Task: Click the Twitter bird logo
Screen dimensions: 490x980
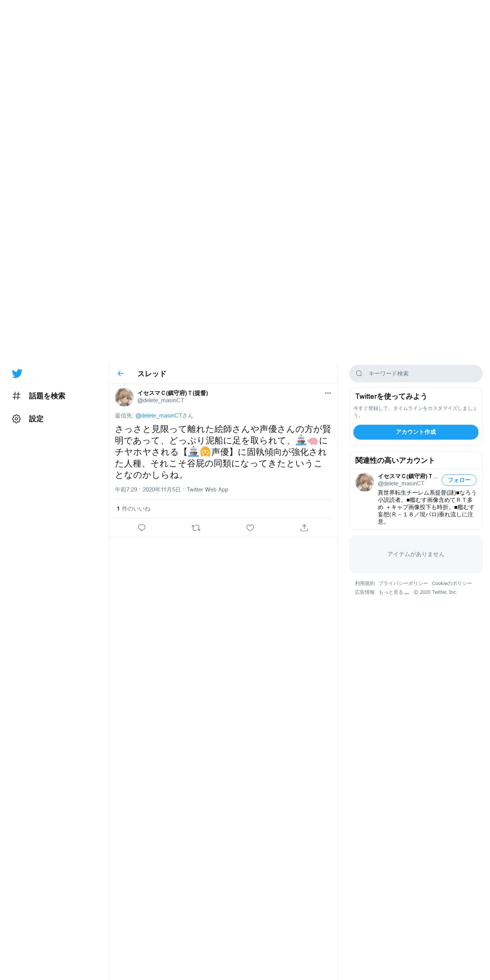Action: click(17, 373)
